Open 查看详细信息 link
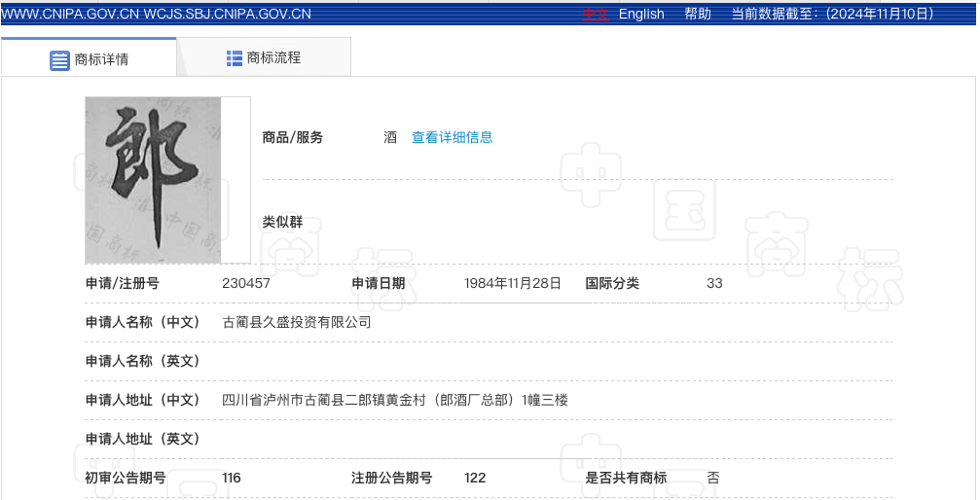This screenshot has width=980, height=500. [452, 137]
